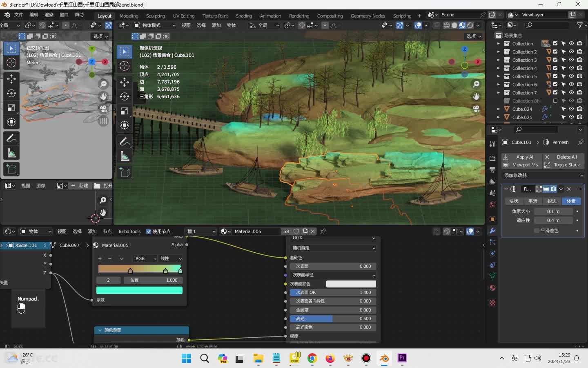Select the Add Cube tool in the main viewport
Viewport: 588px width, 368px height.
point(125,173)
